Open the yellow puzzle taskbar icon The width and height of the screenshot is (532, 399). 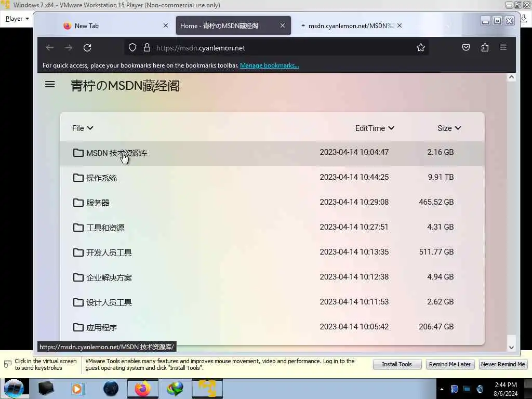point(207,389)
